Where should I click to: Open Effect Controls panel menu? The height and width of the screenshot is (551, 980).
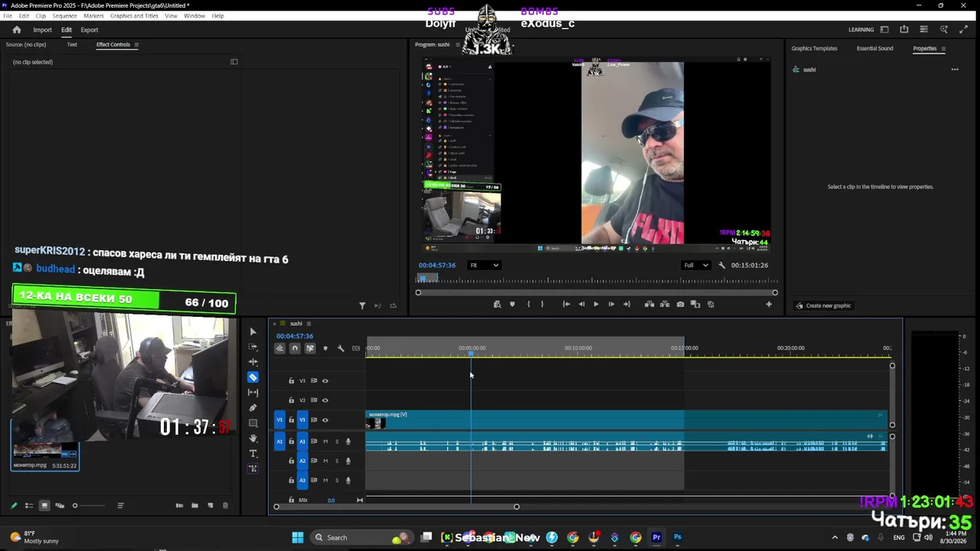[x=136, y=44]
